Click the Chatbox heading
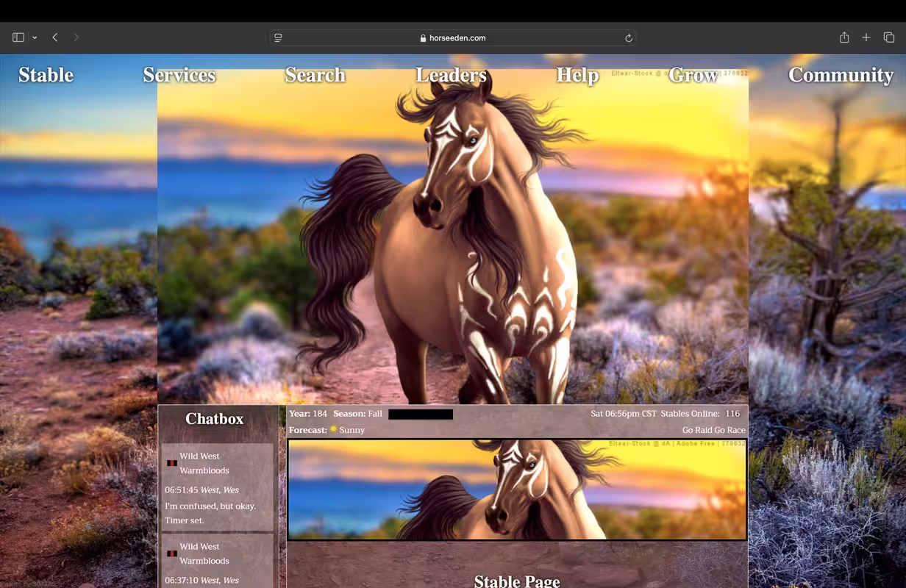This screenshot has height=588, width=906. (215, 419)
